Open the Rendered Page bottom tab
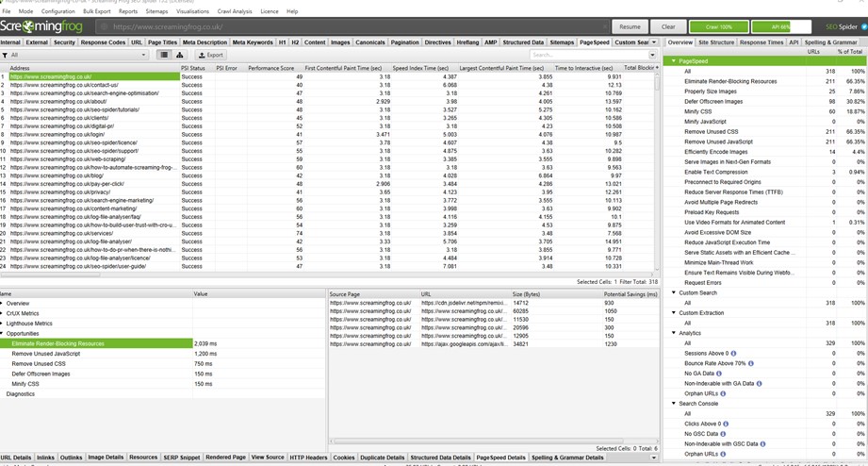The width and height of the screenshot is (868, 466). (226, 458)
